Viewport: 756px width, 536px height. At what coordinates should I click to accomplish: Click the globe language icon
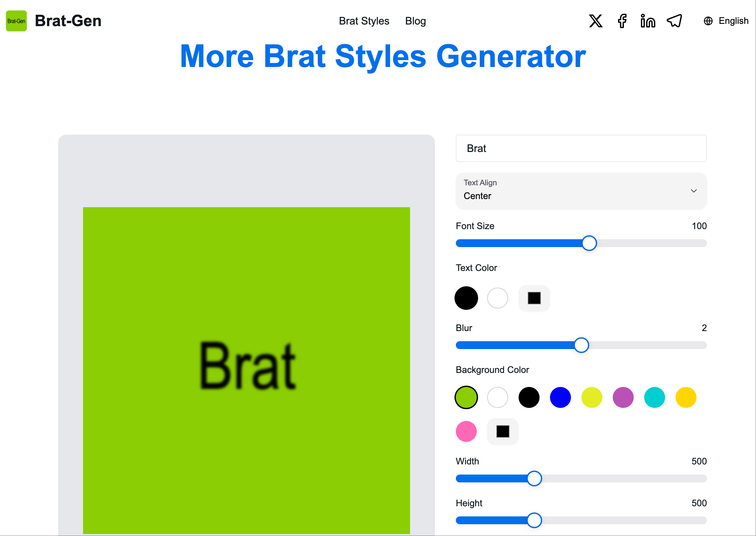[x=708, y=21]
